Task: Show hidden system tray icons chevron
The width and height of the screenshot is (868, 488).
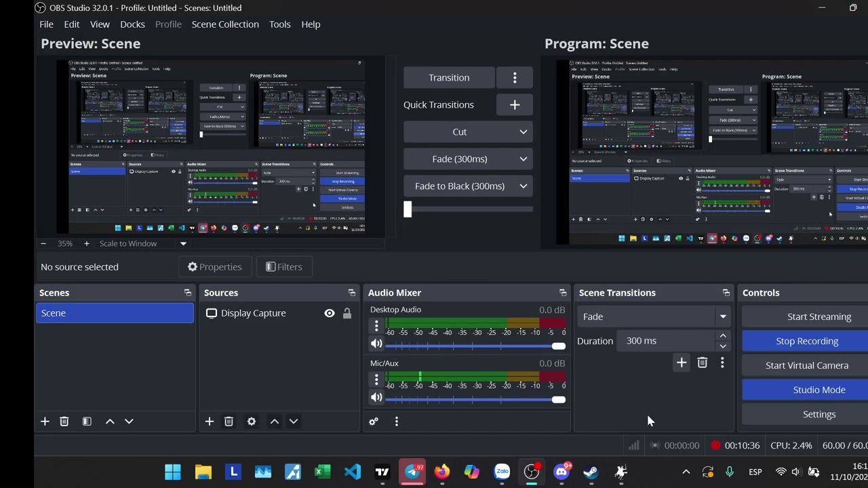Action: [x=686, y=472]
